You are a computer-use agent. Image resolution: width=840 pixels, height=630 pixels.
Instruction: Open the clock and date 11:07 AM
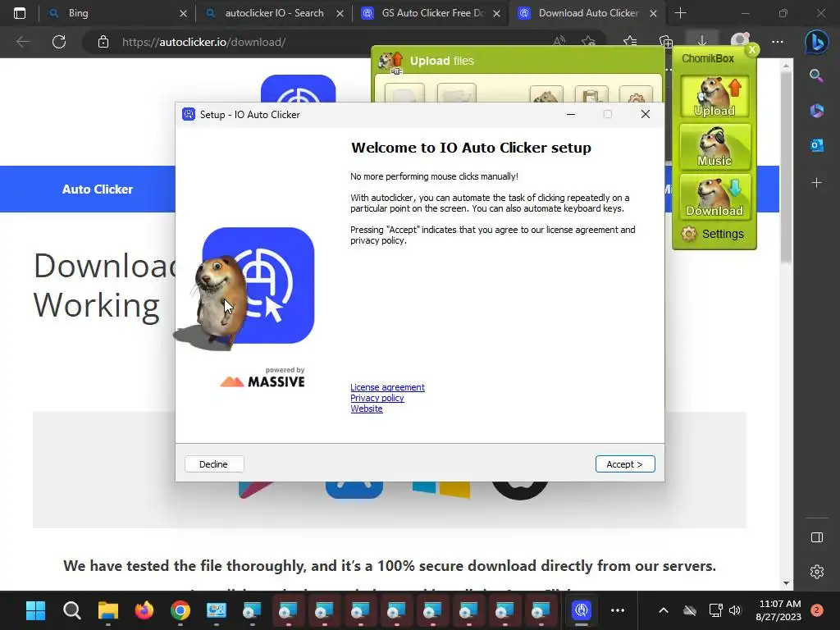pyautogui.click(x=778, y=610)
